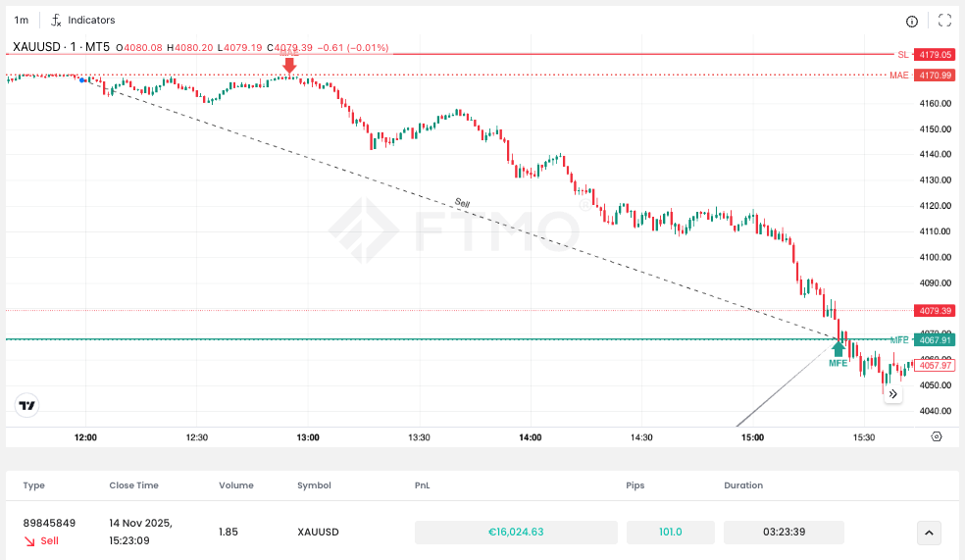Click the blue trade entry dot

(83, 78)
